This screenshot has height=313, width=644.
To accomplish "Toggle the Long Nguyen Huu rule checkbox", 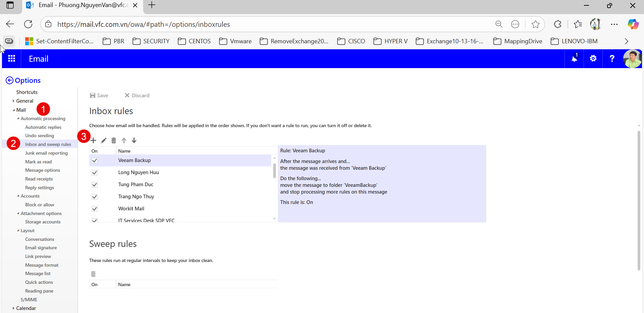I will [95, 173].
